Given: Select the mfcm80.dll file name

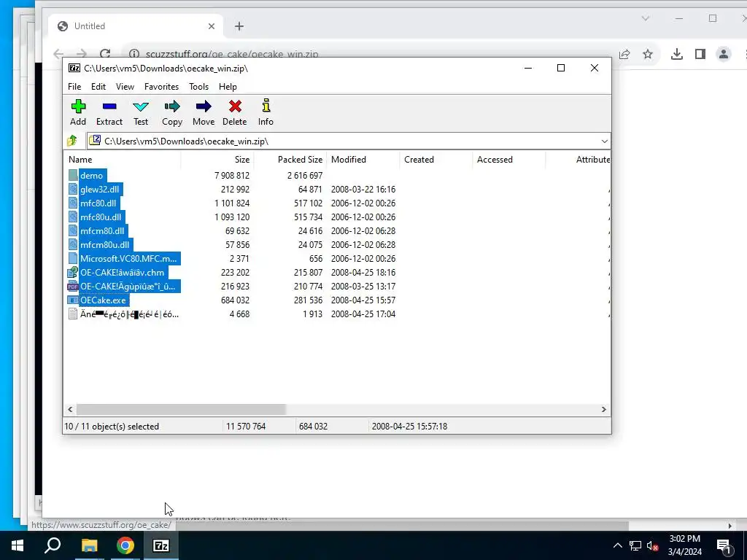Looking at the screenshot, I should click(102, 230).
